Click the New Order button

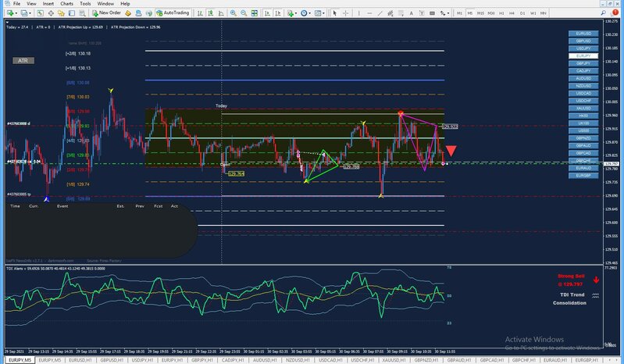point(107,13)
